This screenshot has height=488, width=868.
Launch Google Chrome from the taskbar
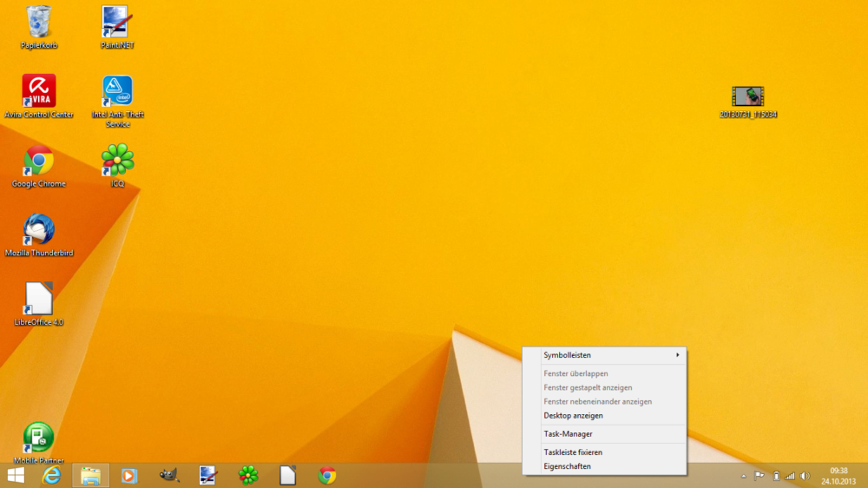coord(327,475)
